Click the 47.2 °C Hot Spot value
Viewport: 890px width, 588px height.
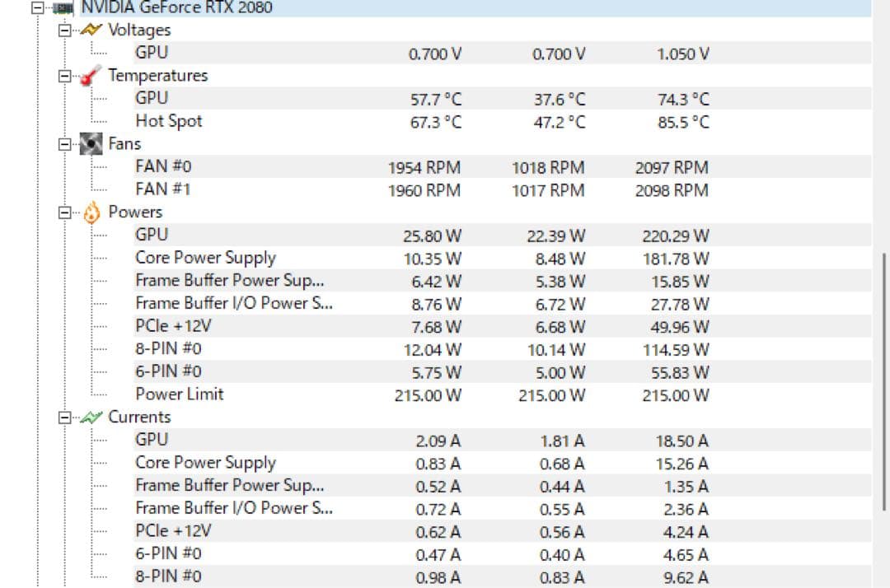coord(560,122)
